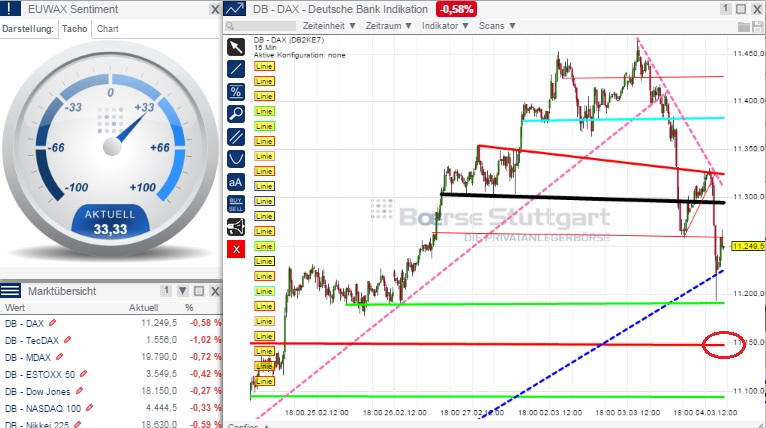Open the DB - Dow Jones row link

38,391
